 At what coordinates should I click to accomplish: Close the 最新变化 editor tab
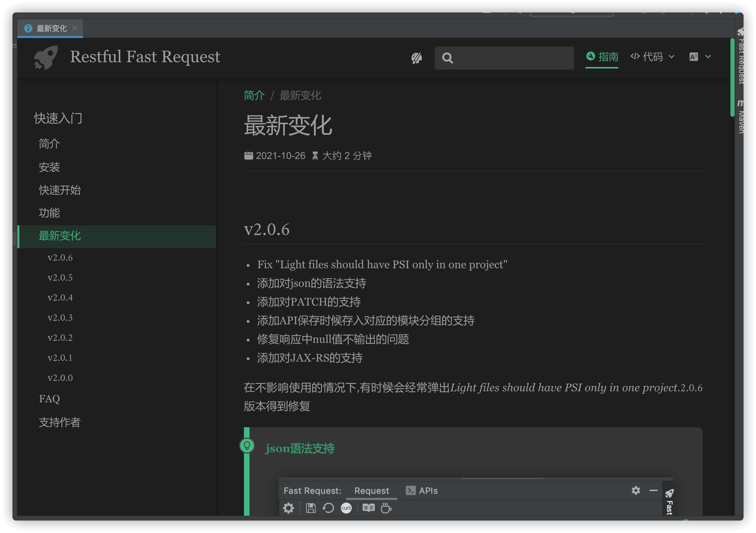[x=75, y=28]
